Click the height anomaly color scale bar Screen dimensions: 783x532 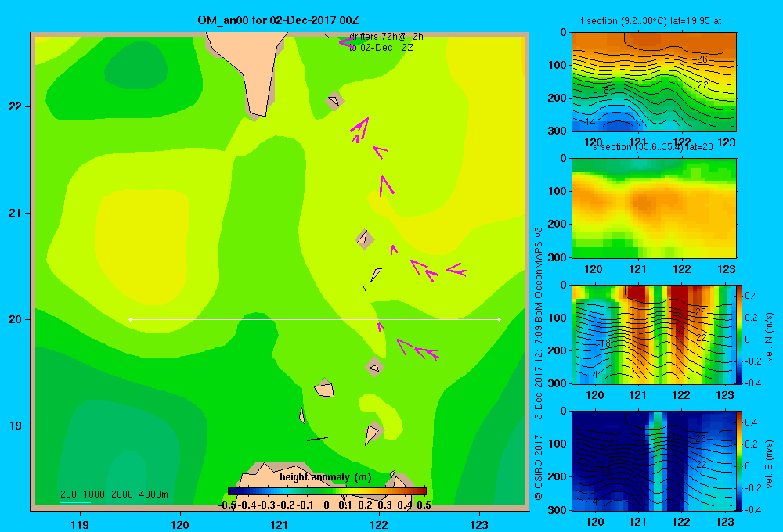(x=327, y=491)
